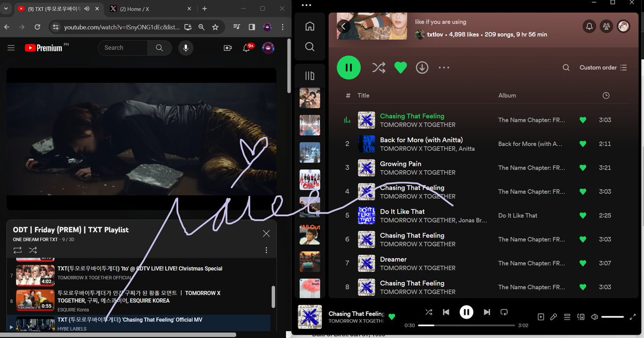Open Chrome side panel icon
Screen dimensions: 644x338
pyautogui.click(x=252, y=27)
